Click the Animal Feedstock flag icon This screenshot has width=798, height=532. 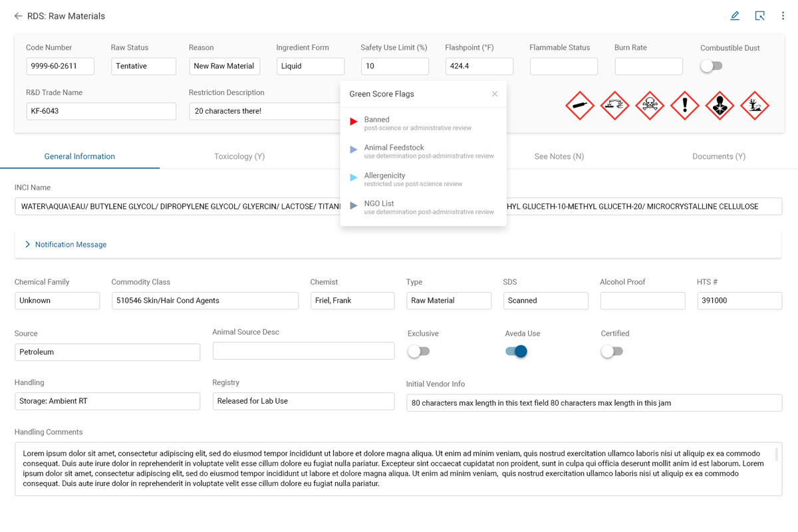tap(354, 150)
